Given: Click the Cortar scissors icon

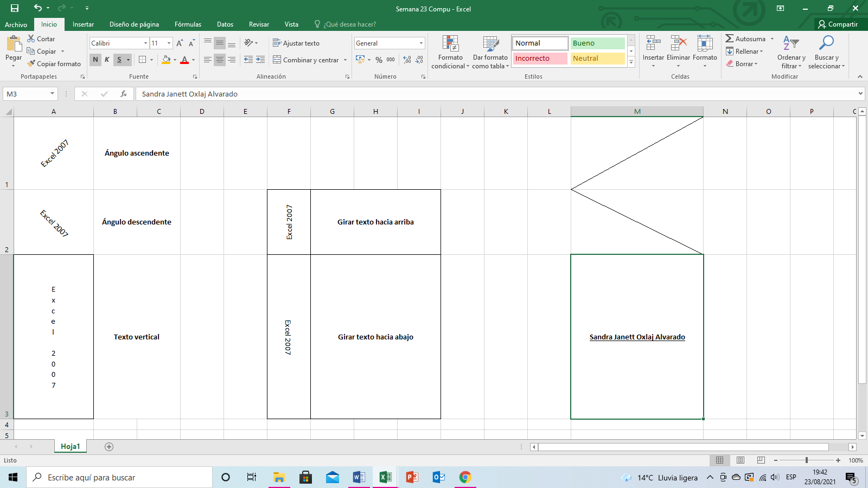Looking at the screenshot, I should coord(31,38).
